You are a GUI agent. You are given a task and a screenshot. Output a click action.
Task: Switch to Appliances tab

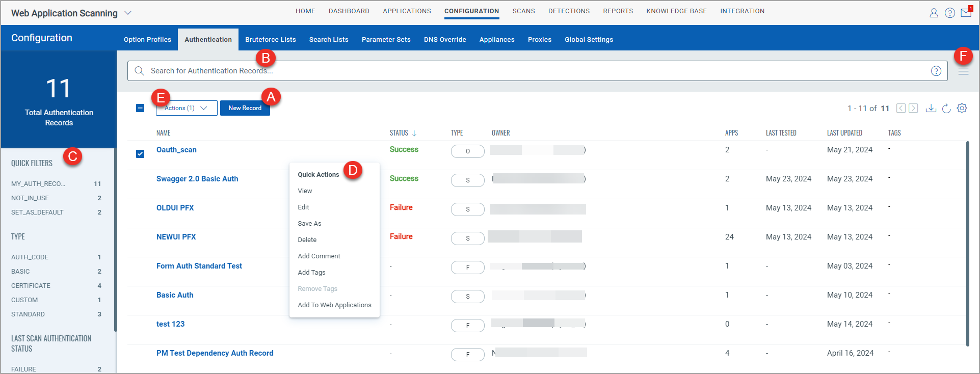(x=497, y=40)
